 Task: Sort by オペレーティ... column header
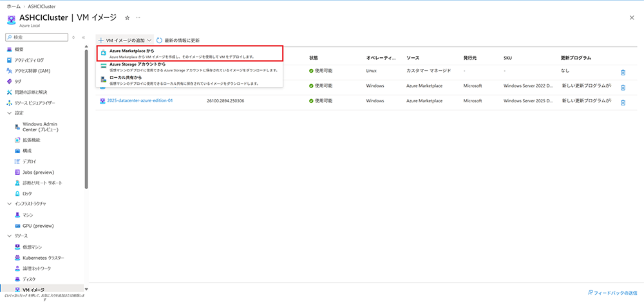tap(381, 58)
